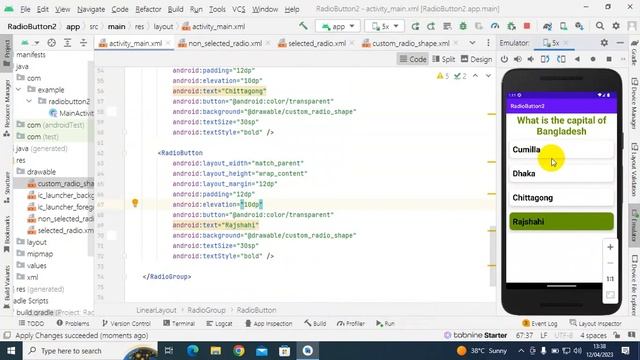The height and width of the screenshot is (360, 640).
Task: Click the Debug app bug icon
Action: [x=463, y=26]
